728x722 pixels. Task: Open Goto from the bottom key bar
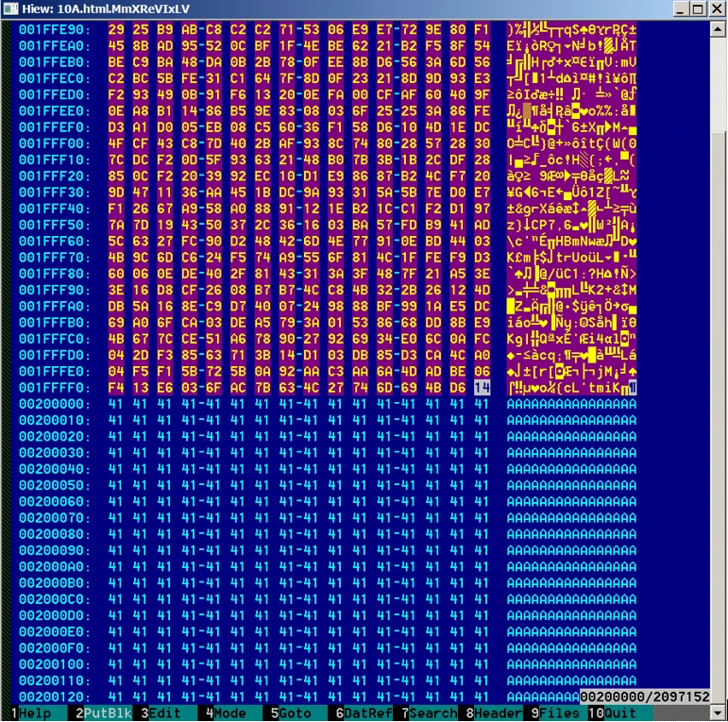click(x=291, y=714)
